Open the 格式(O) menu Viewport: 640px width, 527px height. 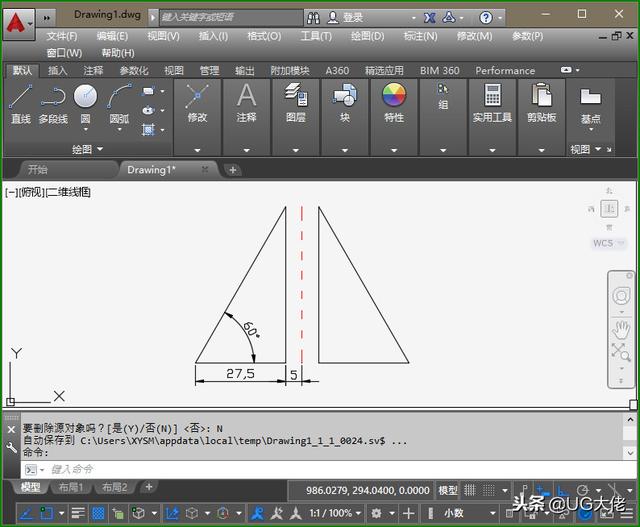point(264,36)
